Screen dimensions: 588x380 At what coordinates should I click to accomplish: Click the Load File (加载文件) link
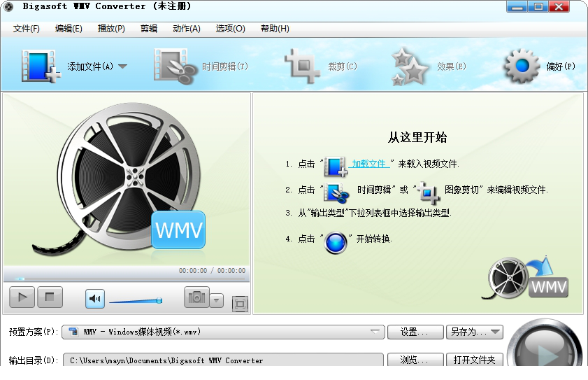click(370, 164)
